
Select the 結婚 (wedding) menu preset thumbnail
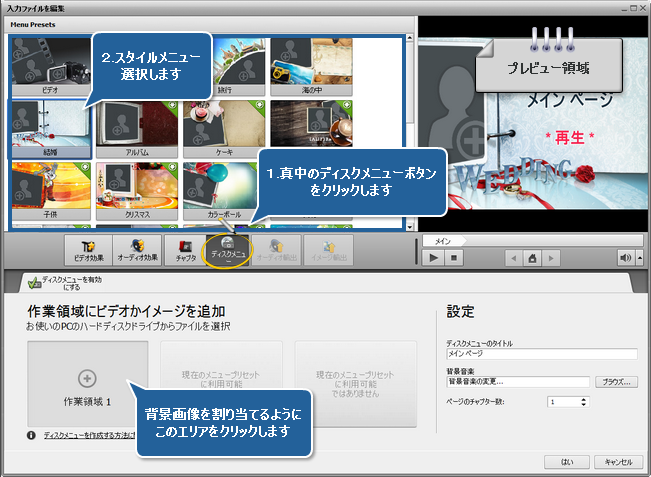tap(48, 126)
